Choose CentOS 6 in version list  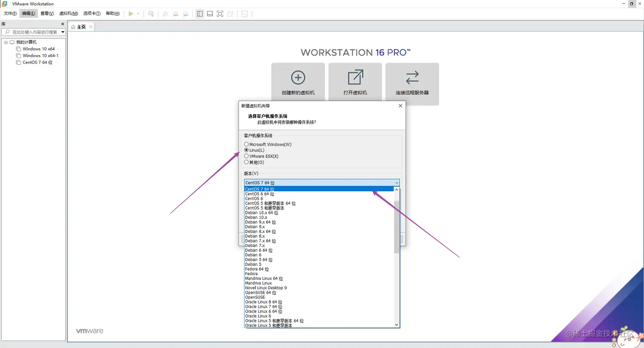pos(319,198)
